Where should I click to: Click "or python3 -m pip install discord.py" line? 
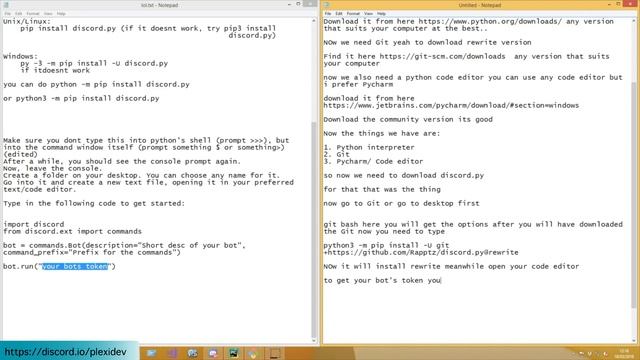81,98
